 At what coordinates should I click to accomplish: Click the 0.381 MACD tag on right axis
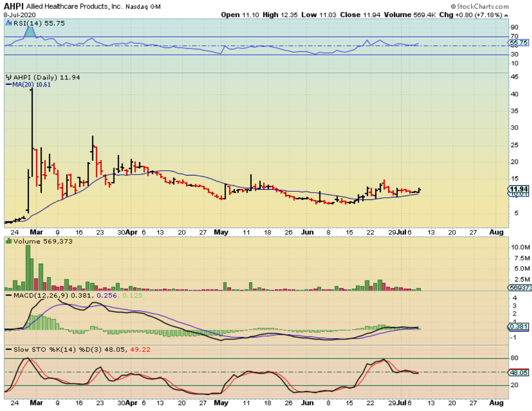pos(519,326)
